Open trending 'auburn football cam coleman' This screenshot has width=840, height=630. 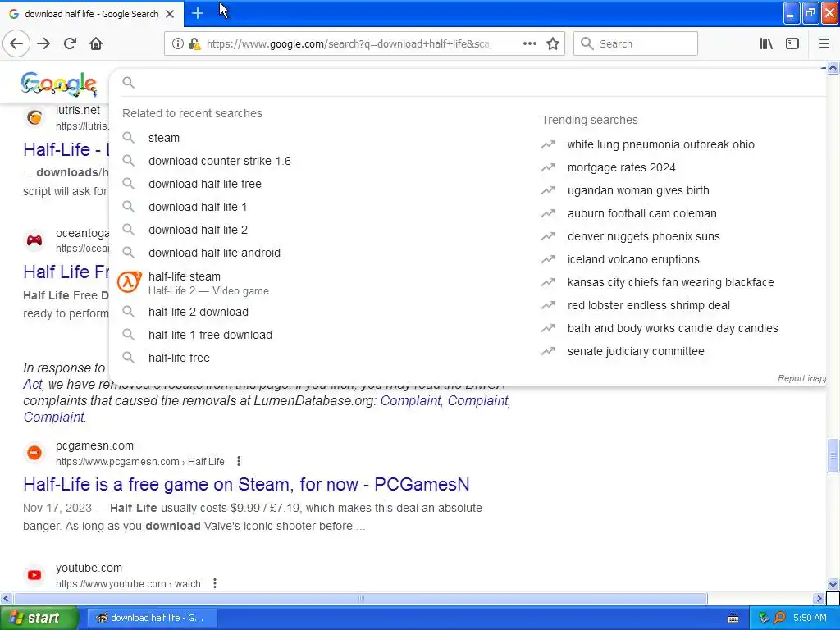coord(641,214)
